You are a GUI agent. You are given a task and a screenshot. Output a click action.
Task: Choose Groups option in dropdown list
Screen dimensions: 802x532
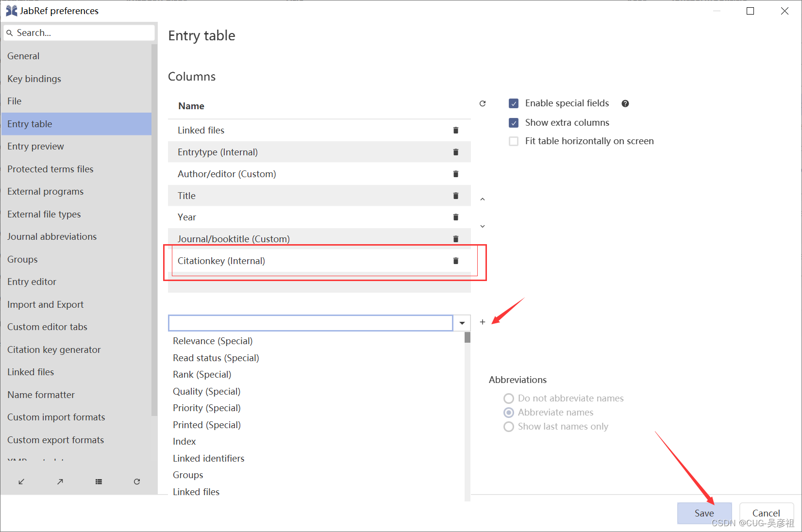(x=316, y=475)
